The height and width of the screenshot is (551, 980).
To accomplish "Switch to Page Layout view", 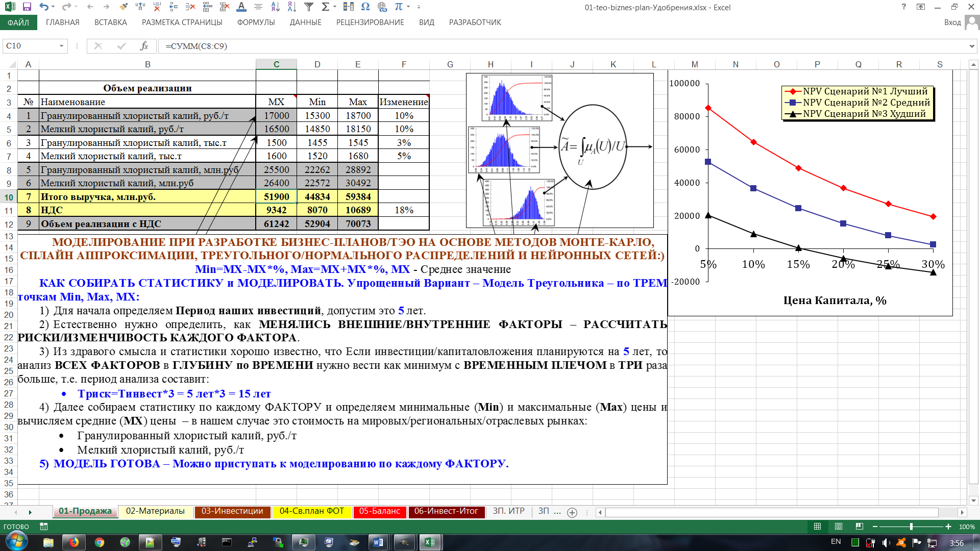I will coord(839,527).
